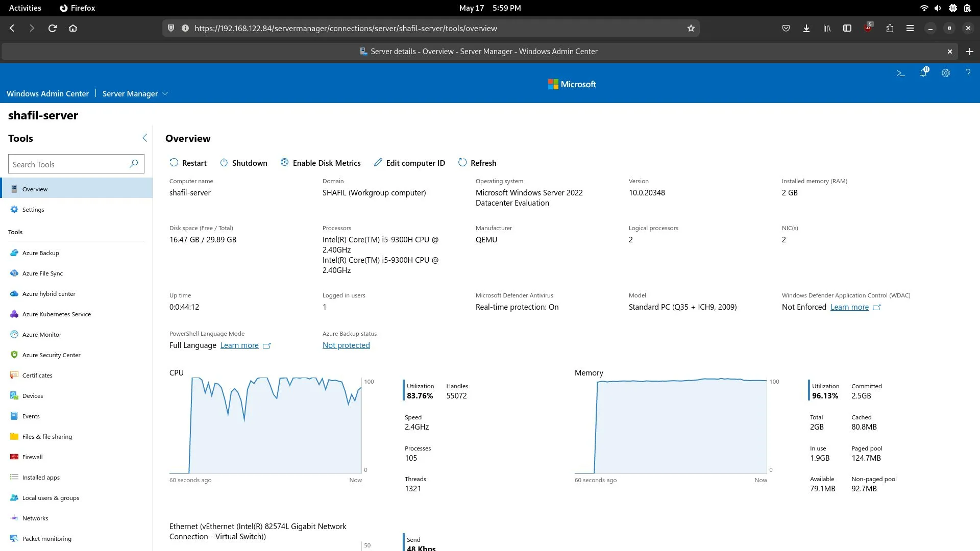The width and height of the screenshot is (980, 551).
Task: Open the Not protected Azure Backup link
Action: click(346, 345)
